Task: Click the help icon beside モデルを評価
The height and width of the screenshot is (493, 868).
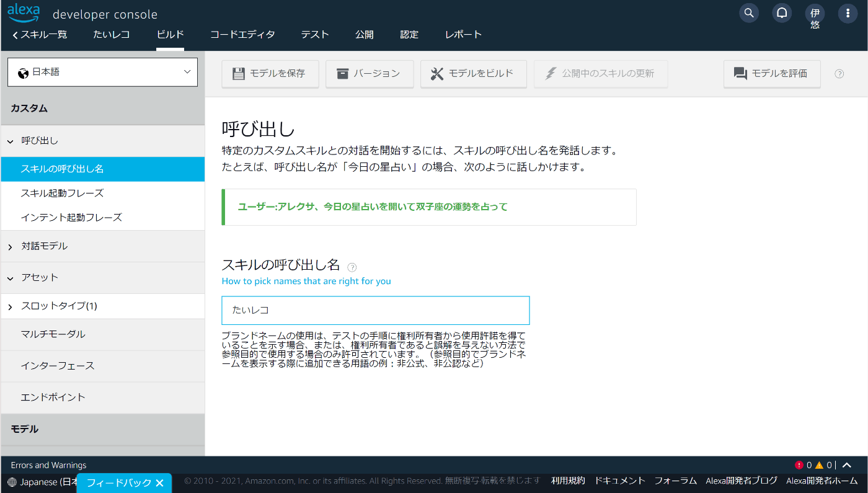Action: pyautogui.click(x=839, y=74)
